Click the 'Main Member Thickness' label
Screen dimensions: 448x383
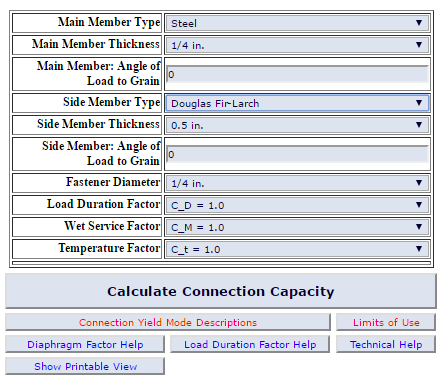(96, 44)
